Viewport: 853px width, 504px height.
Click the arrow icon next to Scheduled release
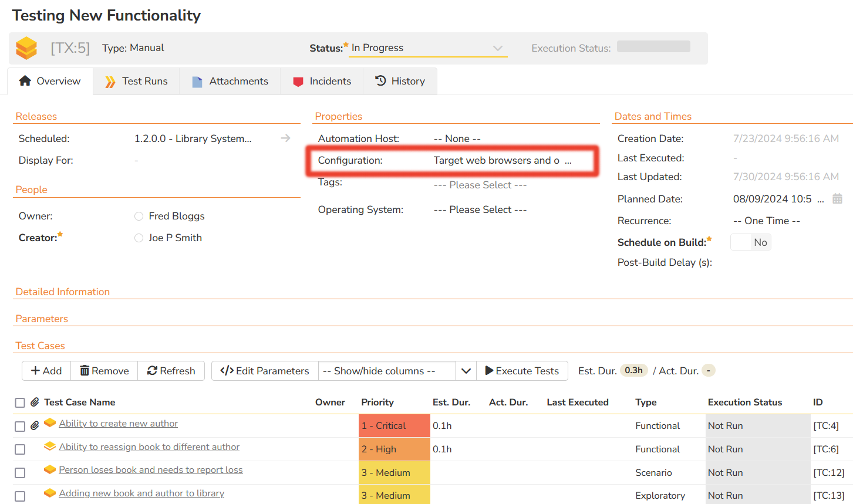click(x=285, y=138)
